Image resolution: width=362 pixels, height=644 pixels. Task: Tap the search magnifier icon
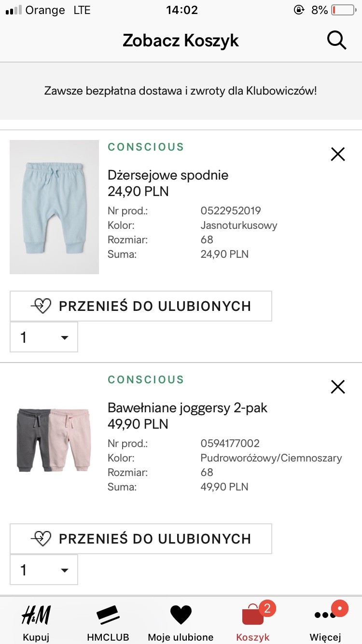click(x=336, y=41)
